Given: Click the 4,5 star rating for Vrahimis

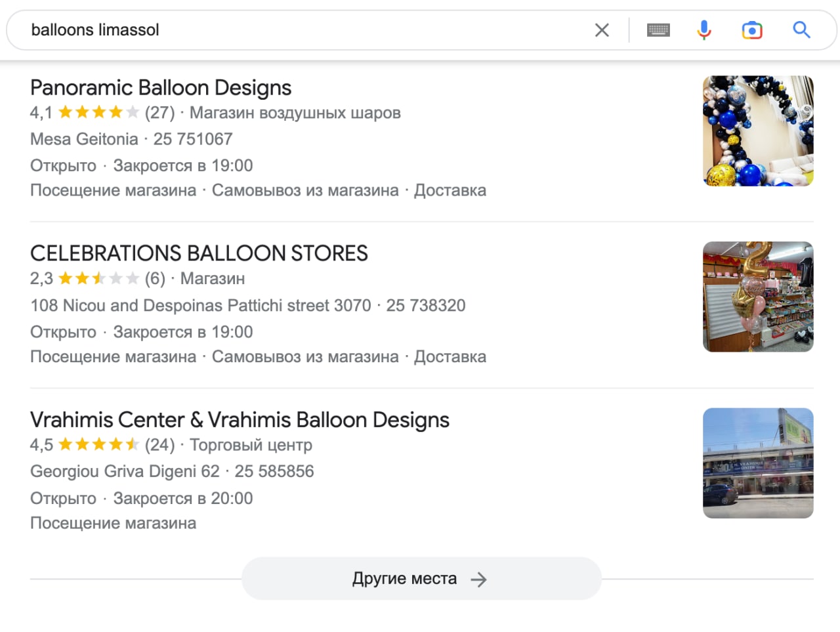Looking at the screenshot, I should pyautogui.click(x=98, y=445).
